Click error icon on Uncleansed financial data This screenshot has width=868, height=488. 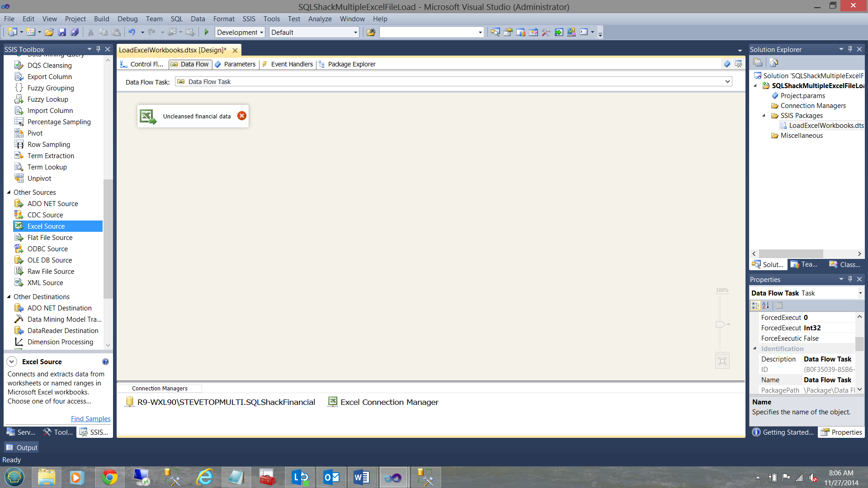[x=242, y=116]
